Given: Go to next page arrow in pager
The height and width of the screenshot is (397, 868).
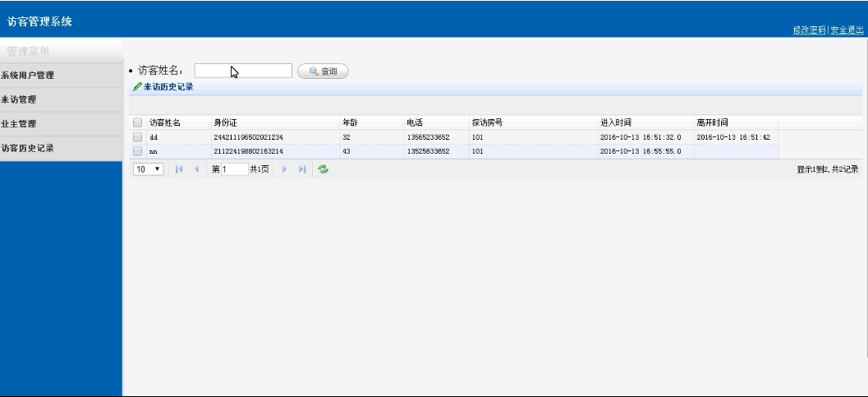Looking at the screenshot, I should point(284,169).
